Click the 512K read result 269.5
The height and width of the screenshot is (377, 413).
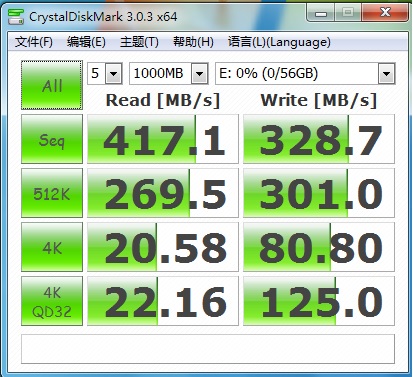(163, 193)
